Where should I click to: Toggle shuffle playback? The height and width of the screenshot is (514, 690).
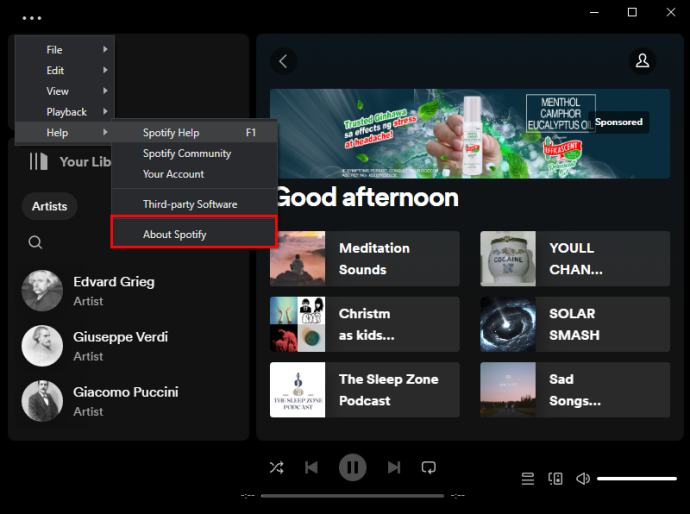pos(276,467)
